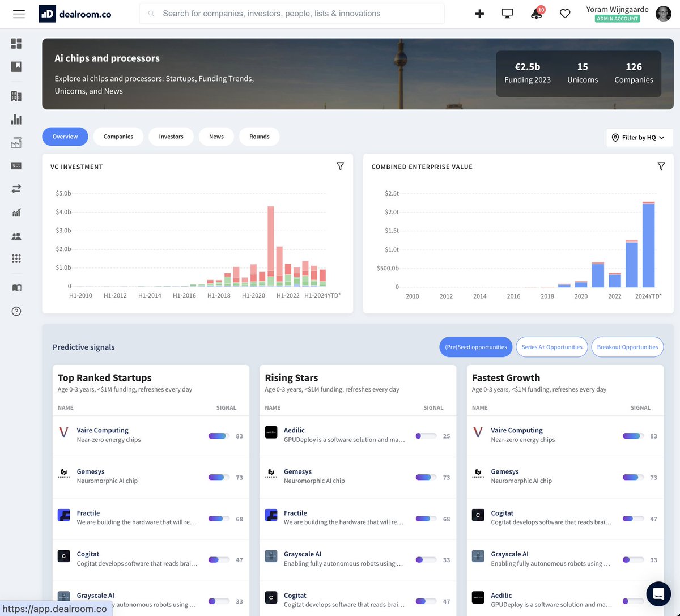
Task: Click the 15 Unicorns stat
Action: click(583, 74)
